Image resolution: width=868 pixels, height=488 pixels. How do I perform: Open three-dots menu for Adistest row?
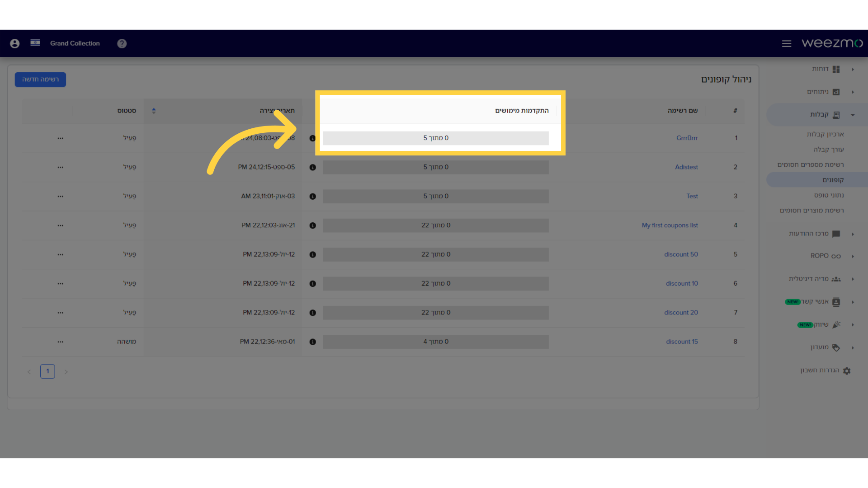tap(61, 167)
